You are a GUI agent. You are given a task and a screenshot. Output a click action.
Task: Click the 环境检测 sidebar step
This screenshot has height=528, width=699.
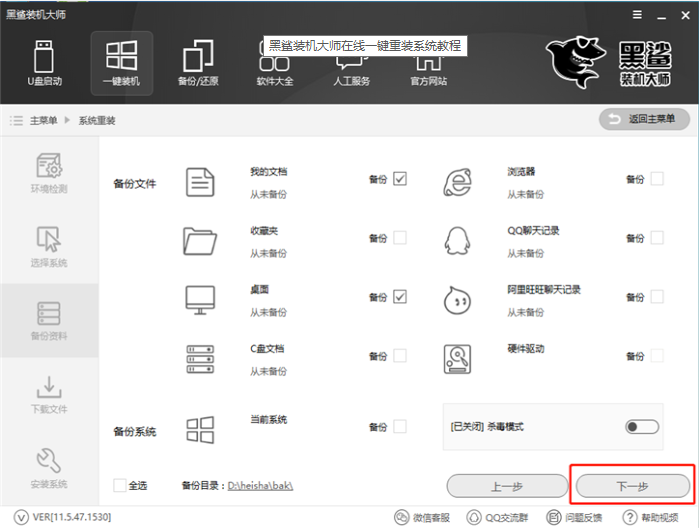49,173
